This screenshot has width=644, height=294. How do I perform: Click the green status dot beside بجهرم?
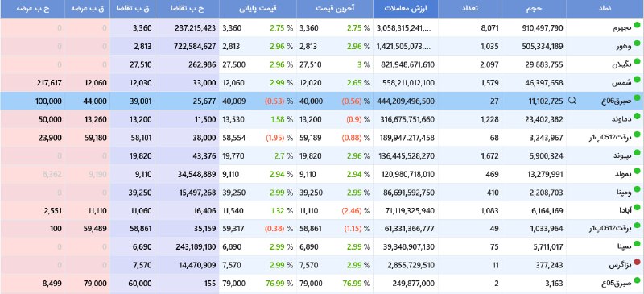click(637, 25)
